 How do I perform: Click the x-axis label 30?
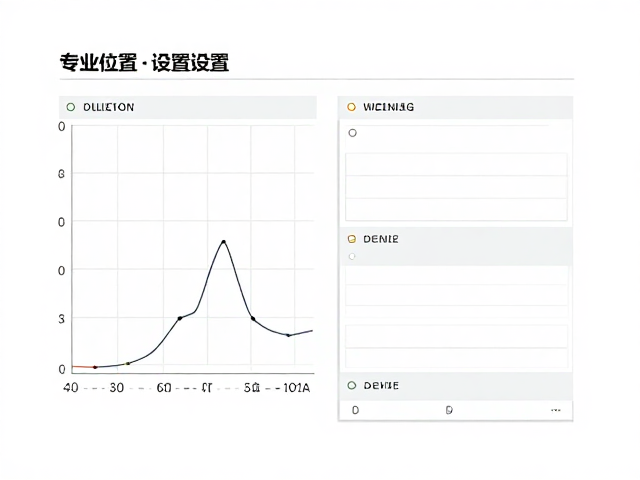point(116,387)
